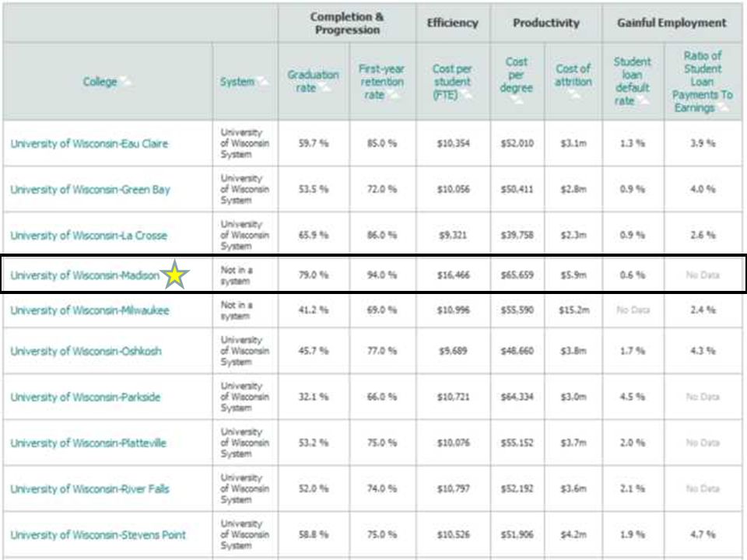
Task: Select Milwaukee cost of attrition $15.2m
Action: (574, 310)
